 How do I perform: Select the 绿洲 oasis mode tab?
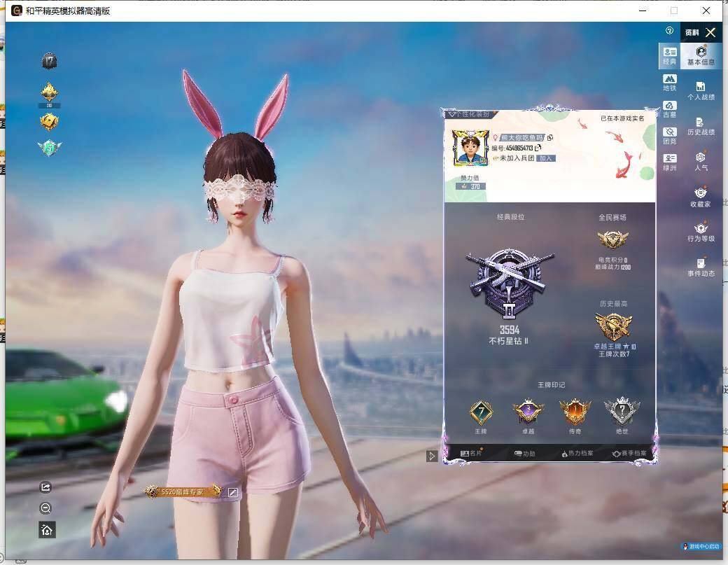[x=669, y=162]
